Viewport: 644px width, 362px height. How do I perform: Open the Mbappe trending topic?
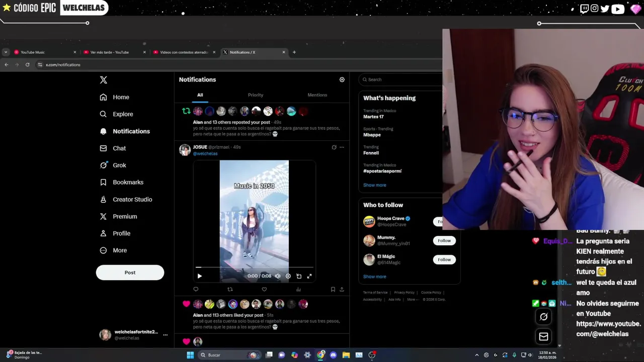(x=372, y=135)
